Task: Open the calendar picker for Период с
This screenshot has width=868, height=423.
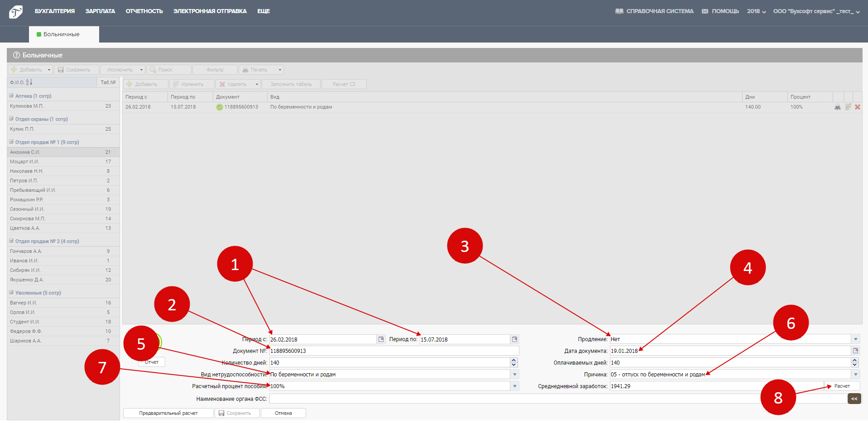Action: (381, 339)
